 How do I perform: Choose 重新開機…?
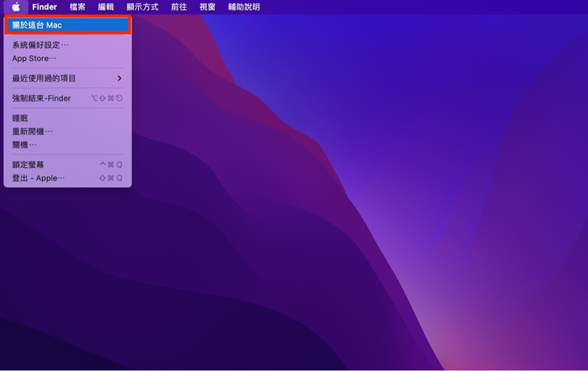click(x=67, y=132)
